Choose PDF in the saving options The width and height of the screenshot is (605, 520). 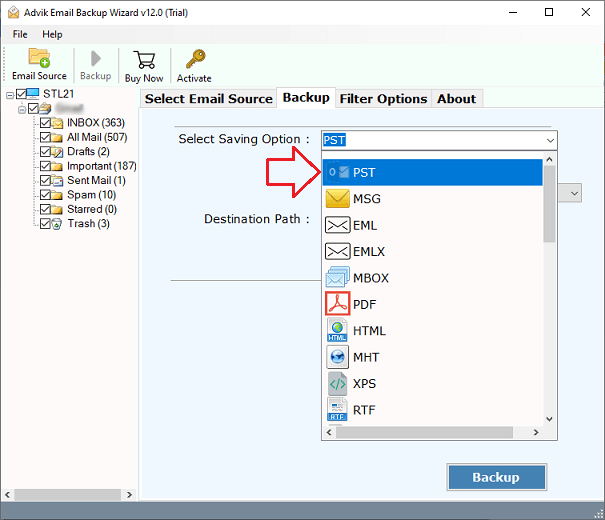coord(364,304)
